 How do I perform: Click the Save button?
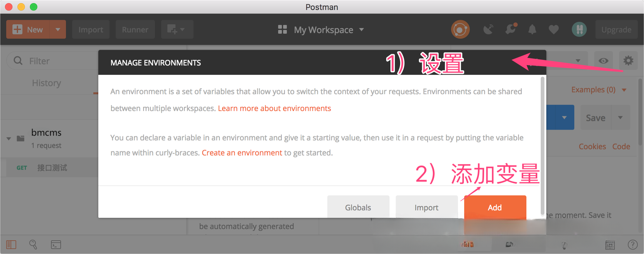pos(596,118)
